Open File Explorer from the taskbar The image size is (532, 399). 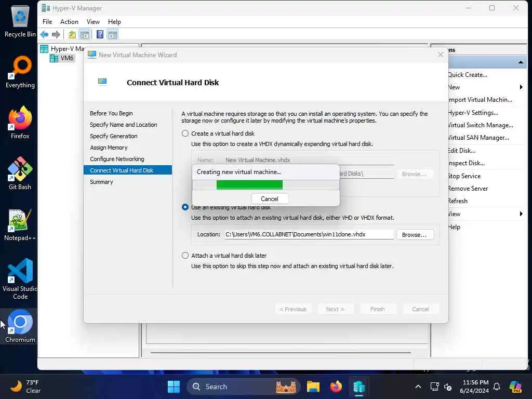tap(313, 387)
